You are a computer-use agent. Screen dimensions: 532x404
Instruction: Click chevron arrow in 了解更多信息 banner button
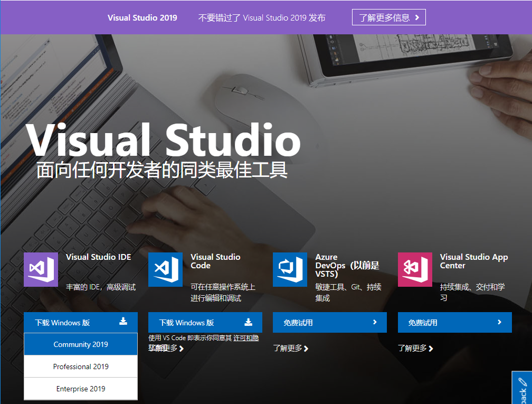pos(417,17)
